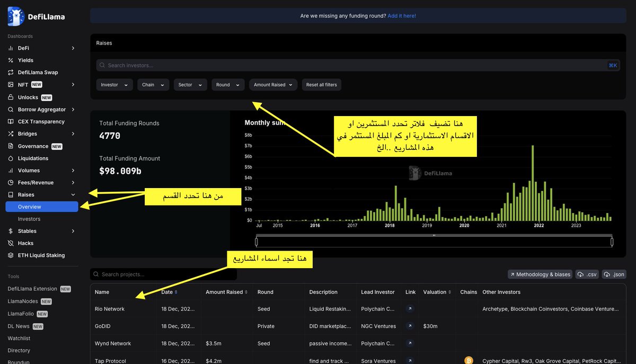Expand the NFT sidebar section
This screenshot has height=364, width=636.
(73, 85)
